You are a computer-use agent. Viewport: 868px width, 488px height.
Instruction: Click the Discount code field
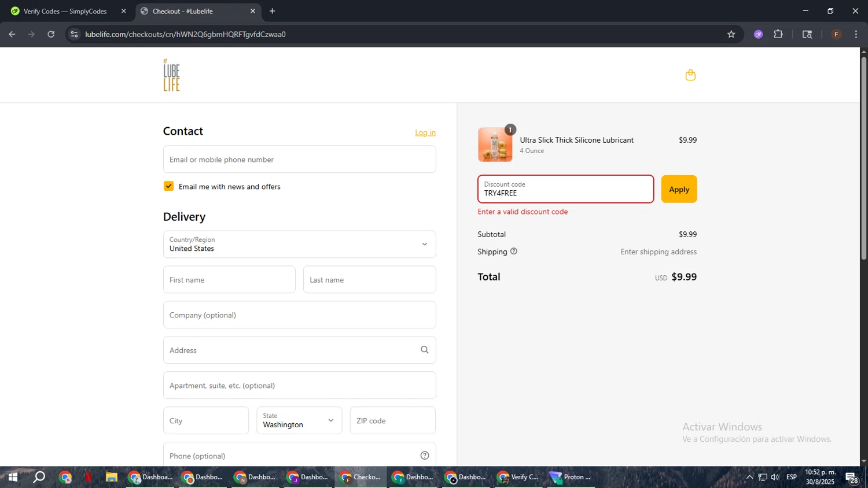pos(565,189)
